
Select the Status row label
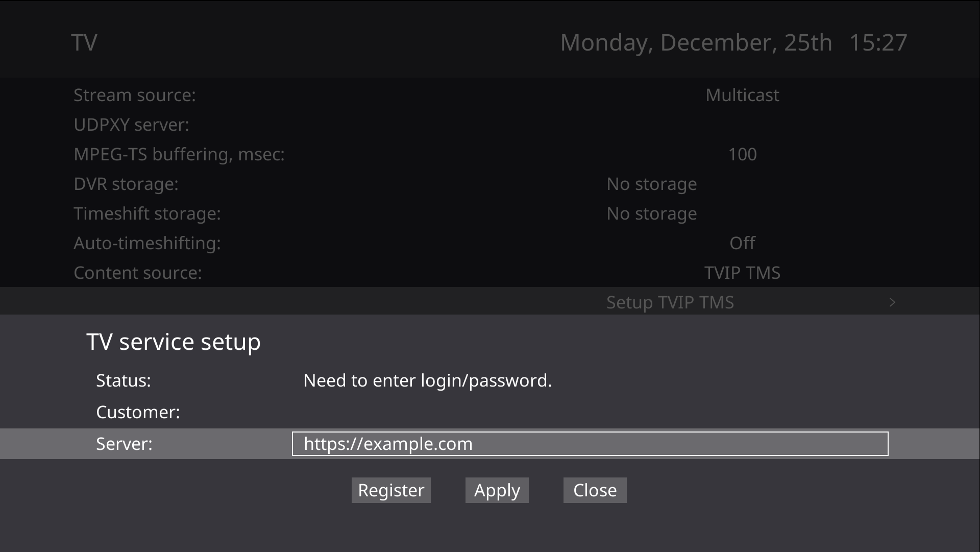pos(124,380)
